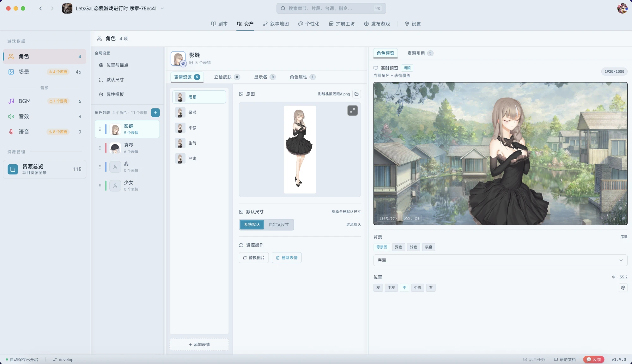Viewport: 632px width, 364px height.
Task: Open the 叙事地图 tab
Action: click(276, 24)
